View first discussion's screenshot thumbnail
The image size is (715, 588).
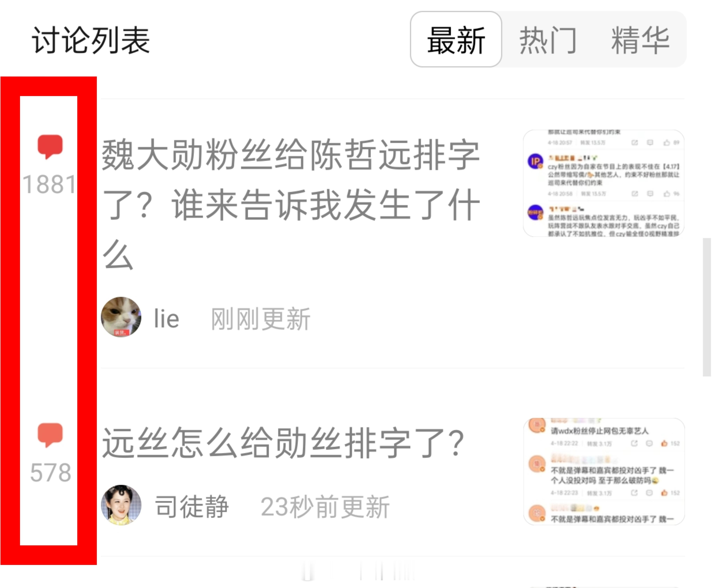tap(604, 183)
